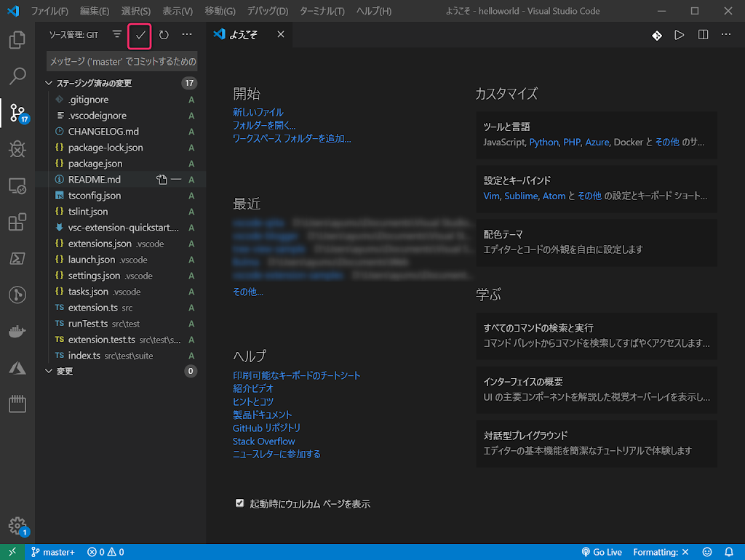Click ワークスペース フォルダーを追加... link
Image resolution: width=745 pixels, height=560 pixels.
(x=292, y=139)
